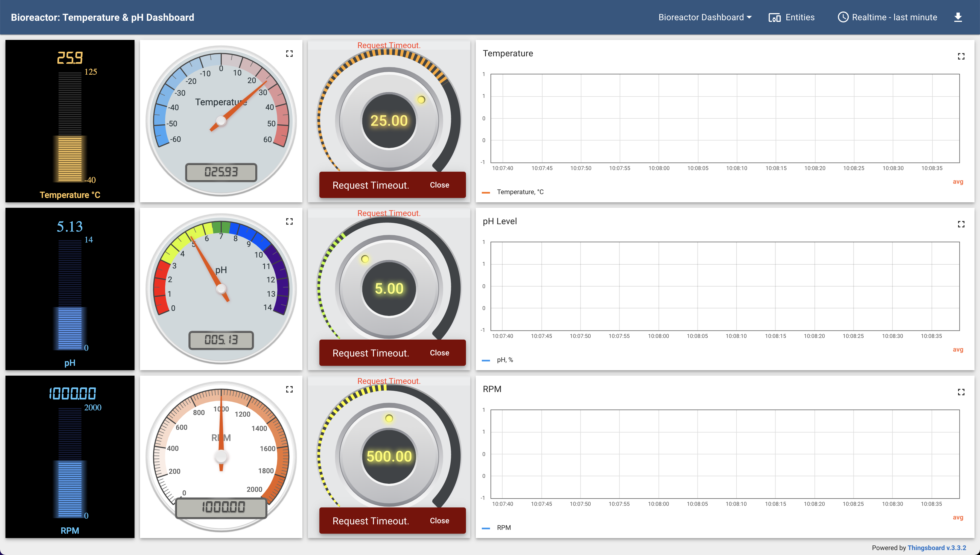Click the yellow indicator dot on temperature knob
This screenshot has width=980, height=555.
[421, 100]
